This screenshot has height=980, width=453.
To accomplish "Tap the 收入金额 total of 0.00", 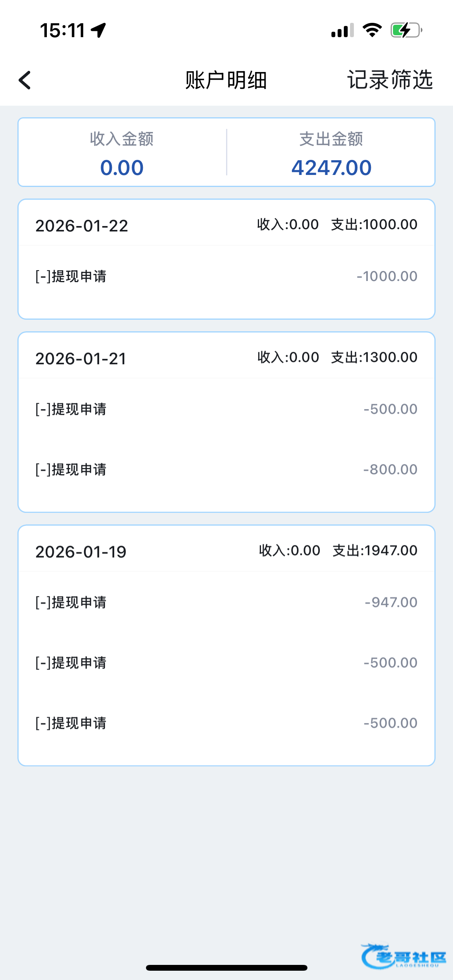I will pos(122,168).
